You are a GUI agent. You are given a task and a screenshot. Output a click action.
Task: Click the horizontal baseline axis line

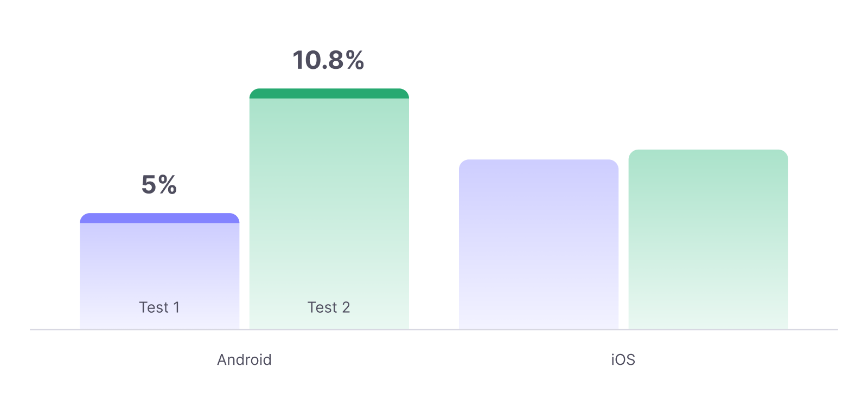tap(434, 329)
